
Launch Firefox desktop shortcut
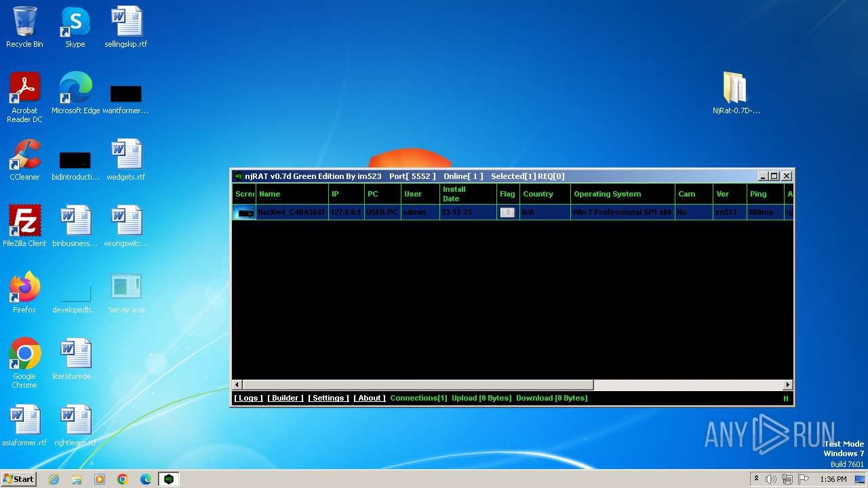pyautogui.click(x=24, y=293)
